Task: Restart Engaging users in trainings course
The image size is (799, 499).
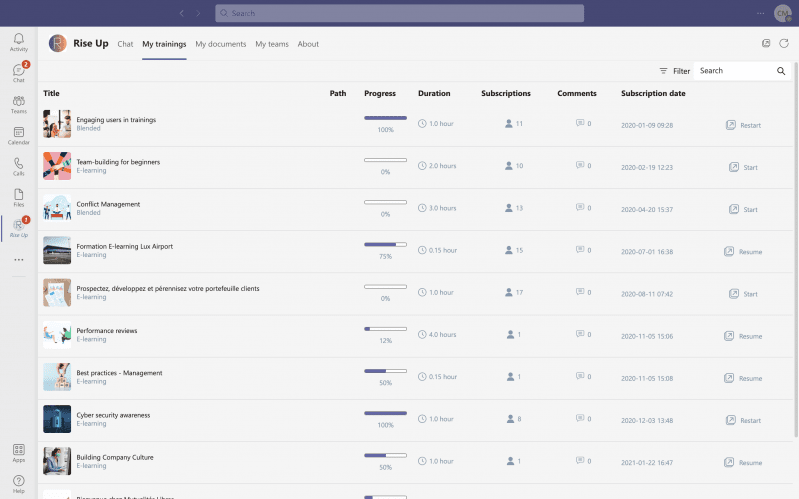Action: (743, 125)
